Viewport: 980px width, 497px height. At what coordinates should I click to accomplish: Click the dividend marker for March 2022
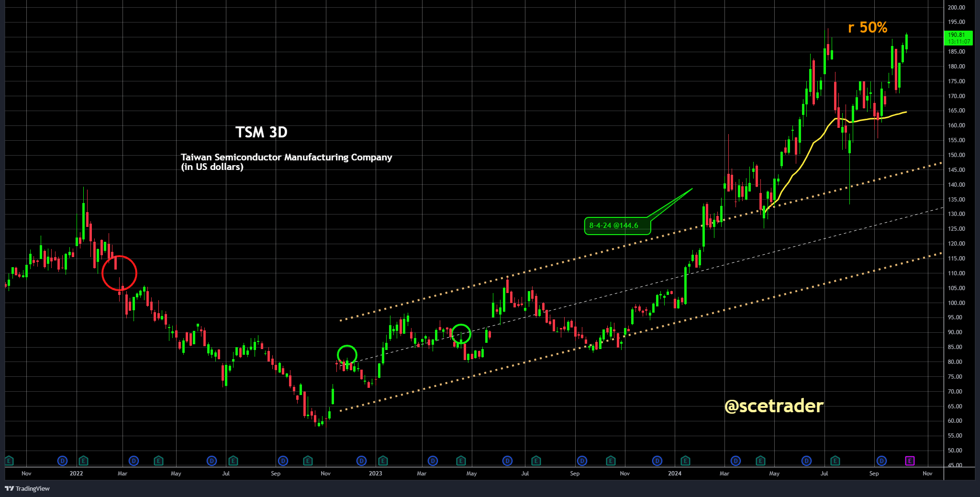134,461
